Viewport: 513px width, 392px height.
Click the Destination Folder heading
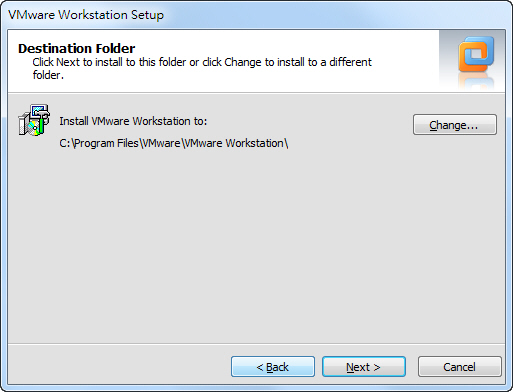(x=77, y=48)
